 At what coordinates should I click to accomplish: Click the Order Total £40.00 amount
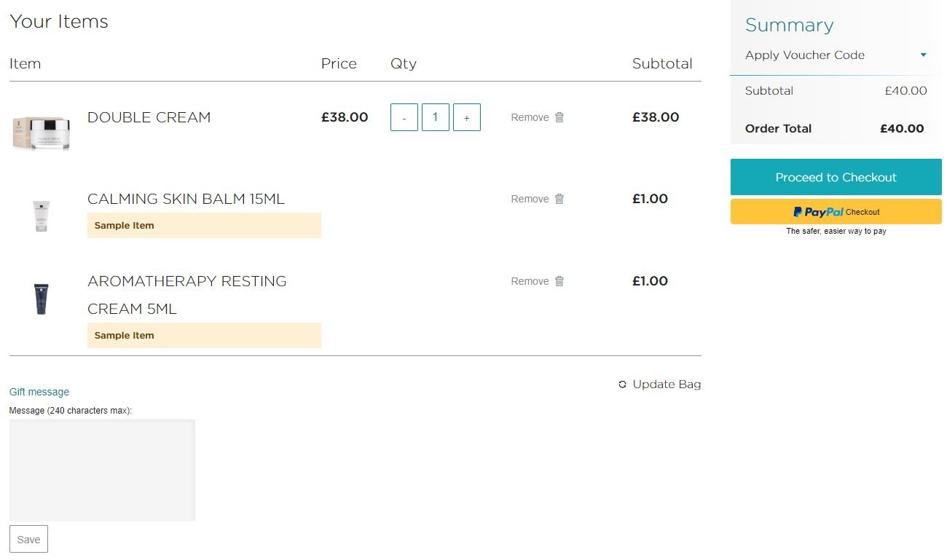tap(902, 129)
